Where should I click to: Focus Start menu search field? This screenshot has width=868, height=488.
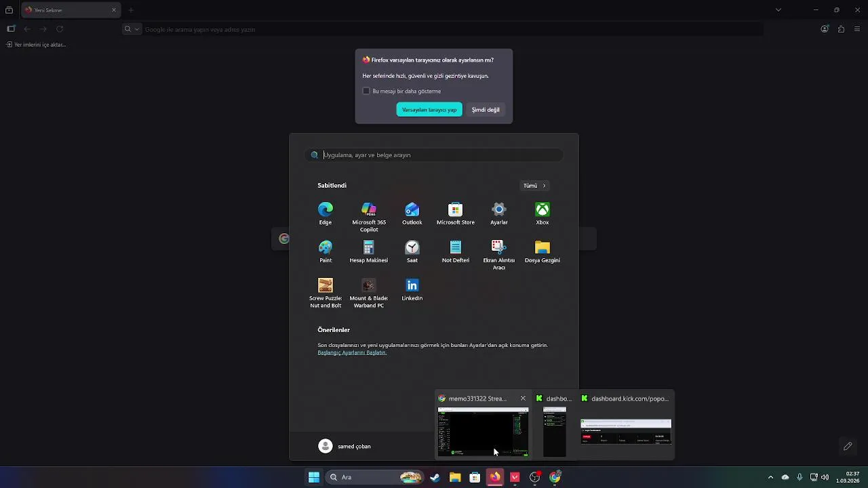(x=434, y=155)
